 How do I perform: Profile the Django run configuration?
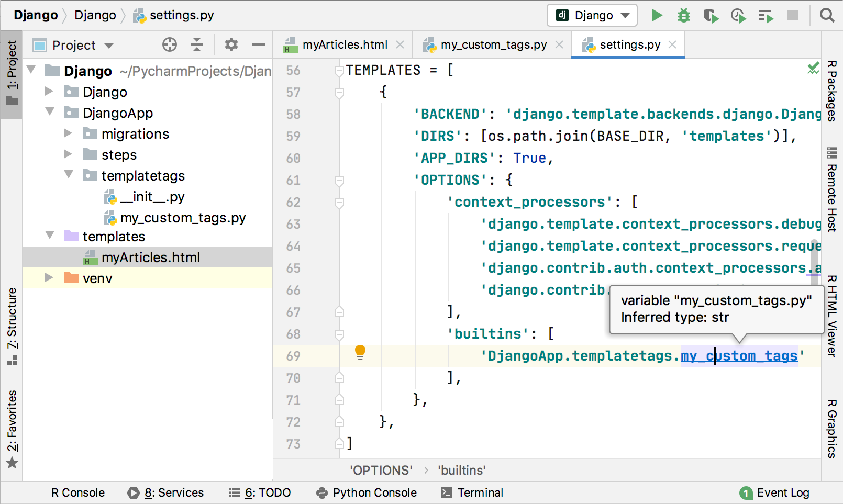point(738,15)
